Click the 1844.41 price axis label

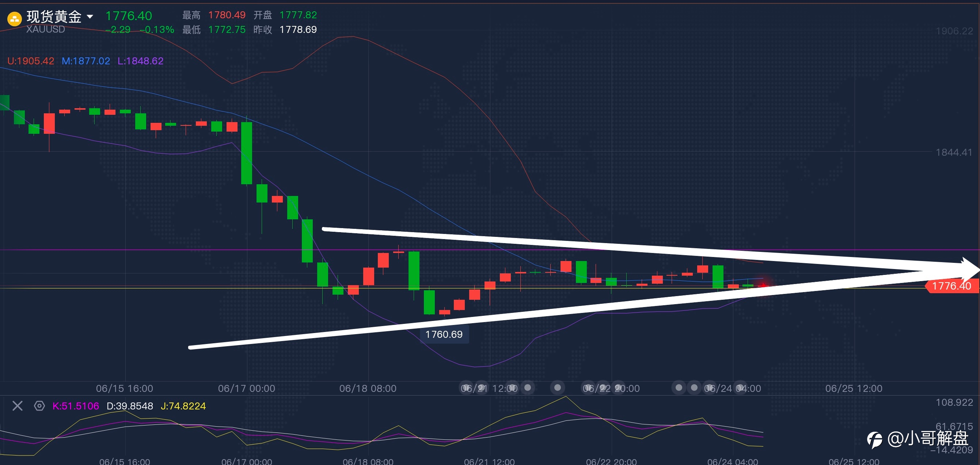click(954, 152)
